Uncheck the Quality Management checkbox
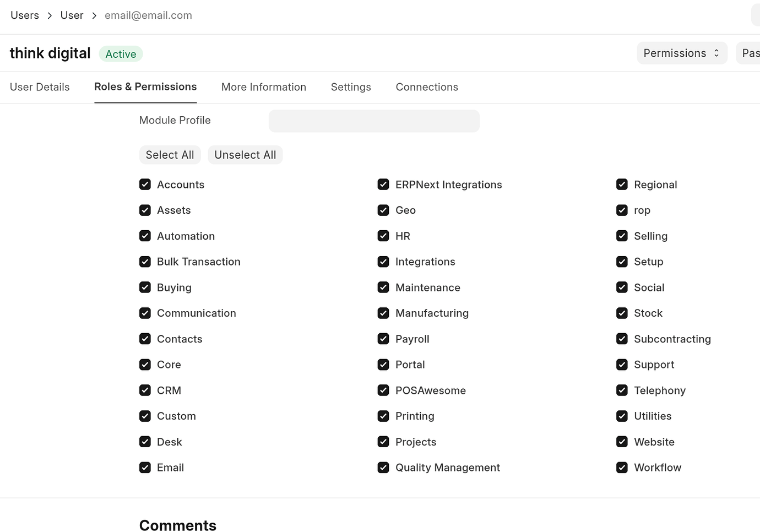Image resolution: width=760 pixels, height=532 pixels. click(383, 468)
